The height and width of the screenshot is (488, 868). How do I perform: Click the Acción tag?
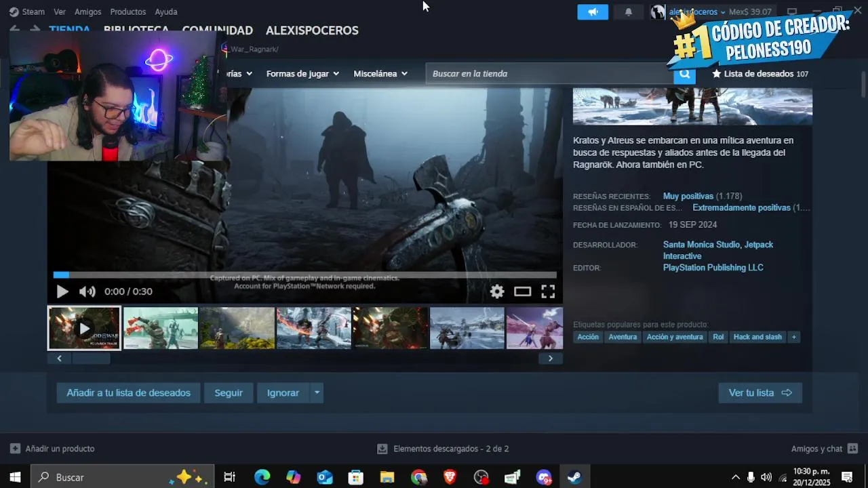coord(588,337)
